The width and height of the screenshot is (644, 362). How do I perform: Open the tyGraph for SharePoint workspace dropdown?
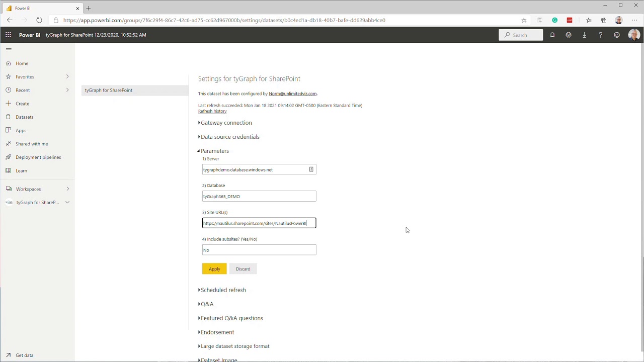[67, 203]
